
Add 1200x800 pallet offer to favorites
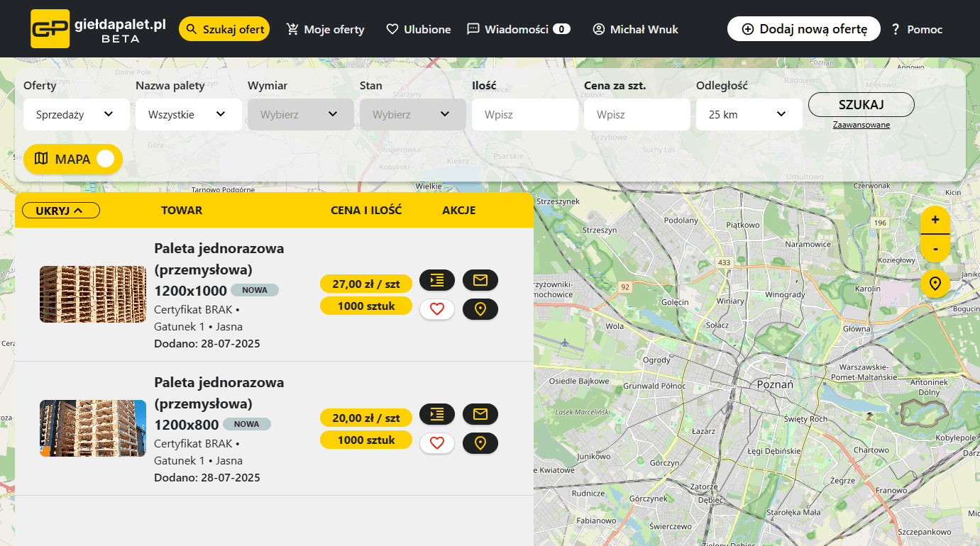(437, 443)
